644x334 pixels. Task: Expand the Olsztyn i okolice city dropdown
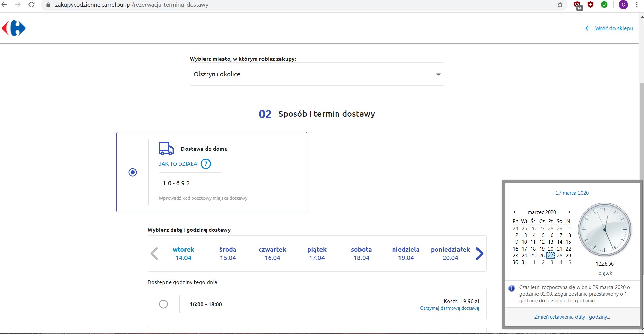click(x=317, y=74)
